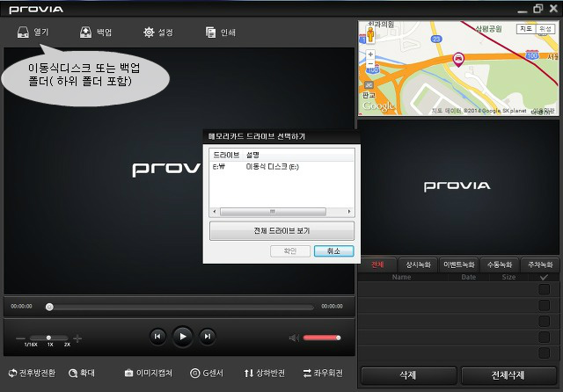The width and height of the screenshot is (563, 392).
Task: Toggle select-all checkmark in list header
Action: tap(544, 277)
